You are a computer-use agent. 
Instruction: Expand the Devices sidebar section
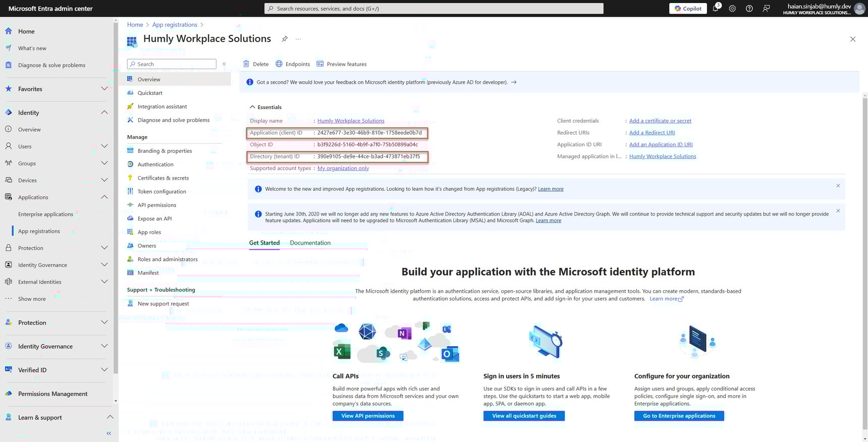click(104, 180)
